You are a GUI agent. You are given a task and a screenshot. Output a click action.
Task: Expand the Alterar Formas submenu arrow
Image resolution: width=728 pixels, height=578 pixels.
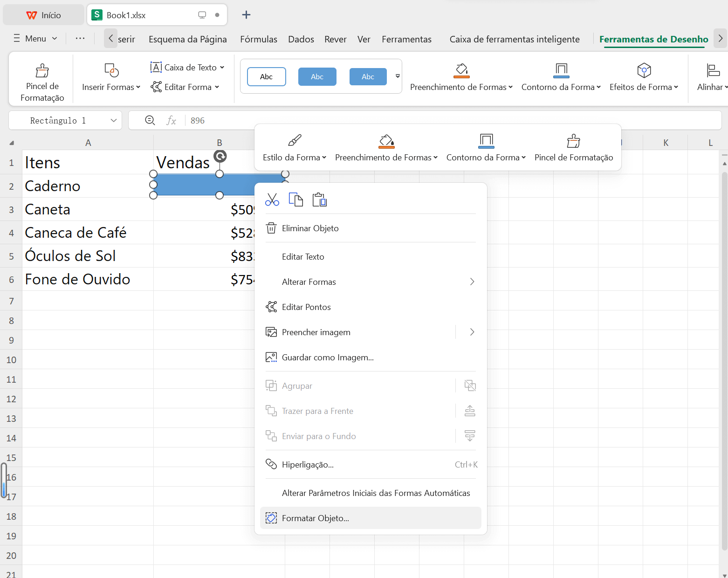[x=472, y=282]
